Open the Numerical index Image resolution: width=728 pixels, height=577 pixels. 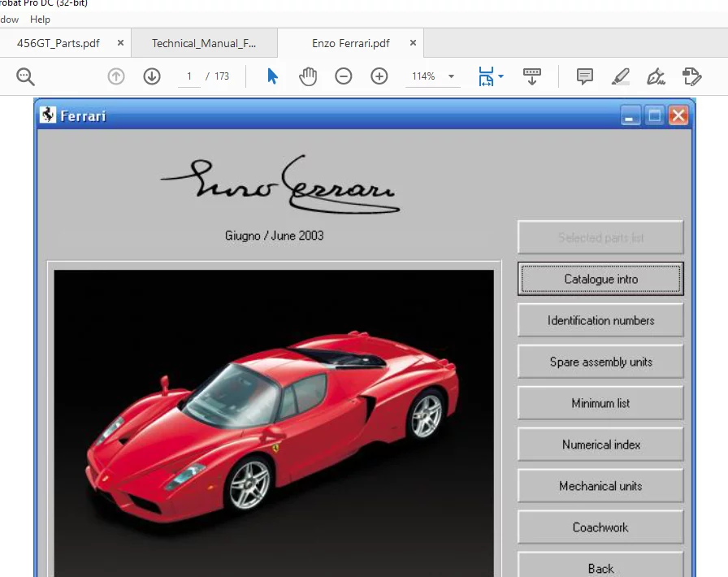click(x=600, y=445)
